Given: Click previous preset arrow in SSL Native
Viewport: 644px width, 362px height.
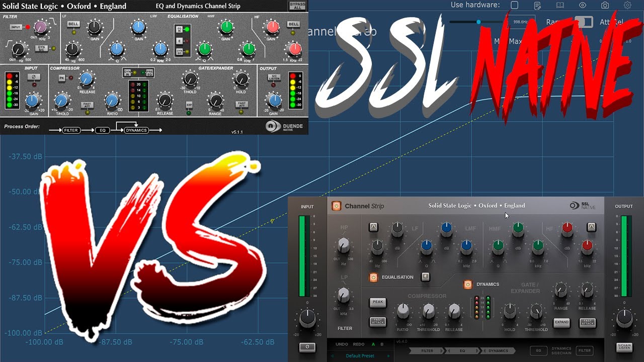Looking at the screenshot, I should pyautogui.click(x=333, y=356).
